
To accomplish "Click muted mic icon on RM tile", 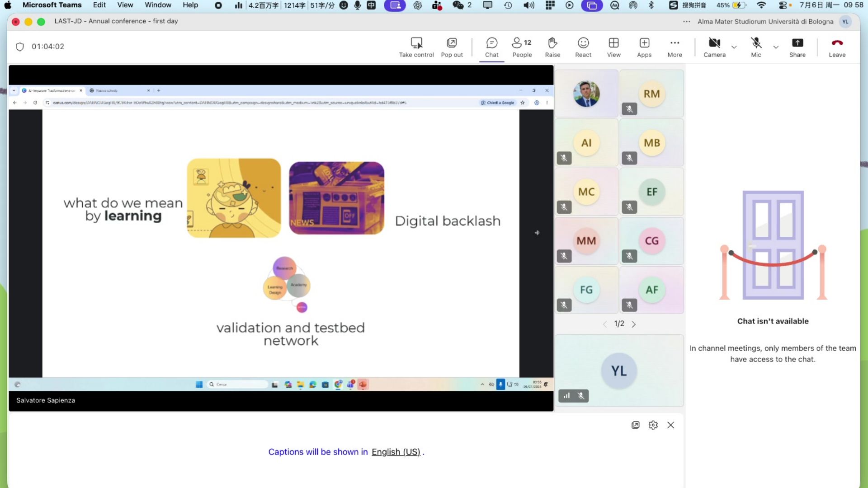I will pos(629,109).
